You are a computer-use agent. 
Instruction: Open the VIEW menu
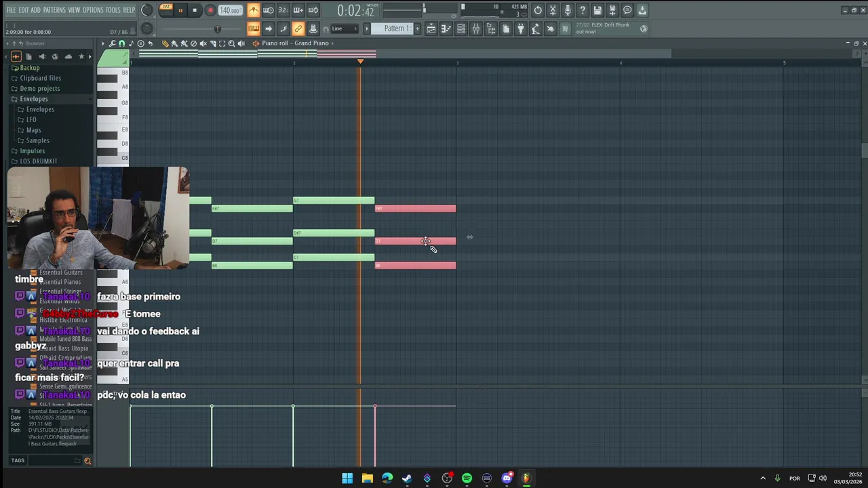pos(74,10)
